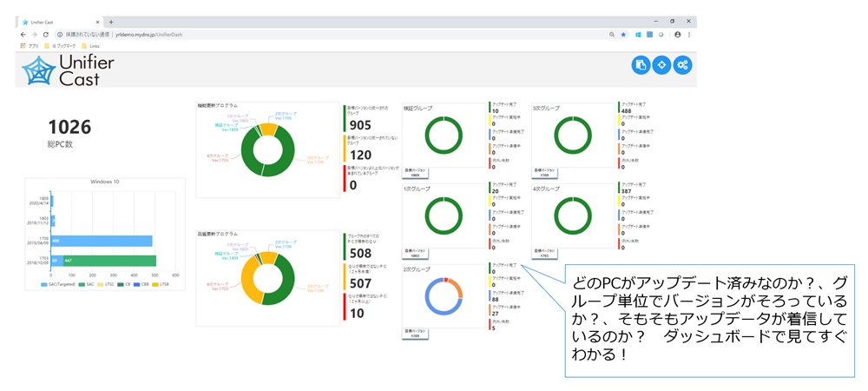Image resolution: width=868 pixels, height=391 pixels.
Task: Toggle the CBB legend entry
Action: pos(140,284)
